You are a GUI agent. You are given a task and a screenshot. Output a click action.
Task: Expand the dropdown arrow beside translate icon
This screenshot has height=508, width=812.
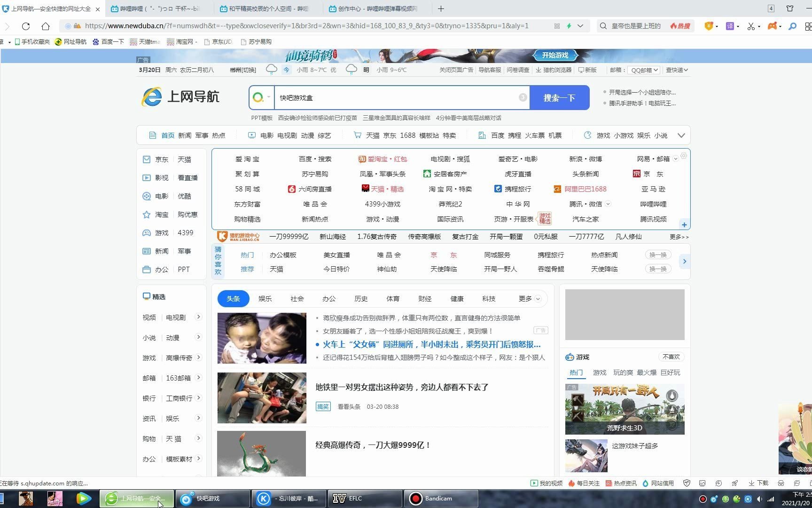738,27
